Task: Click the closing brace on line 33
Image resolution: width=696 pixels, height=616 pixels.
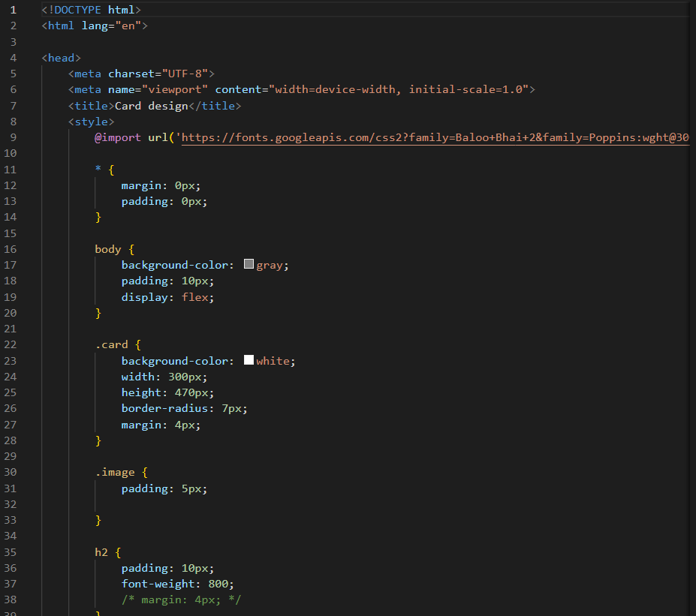Action: coord(98,520)
